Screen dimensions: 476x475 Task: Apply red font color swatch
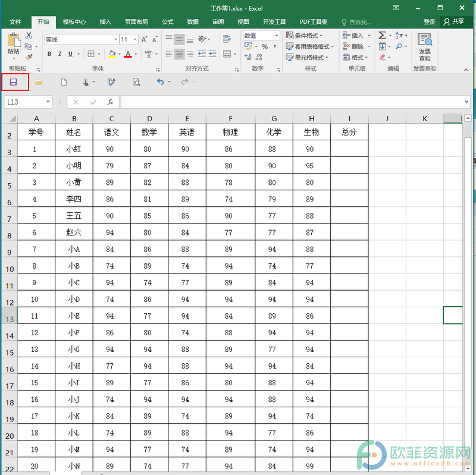pyautogui.click(x=128, y=54)
